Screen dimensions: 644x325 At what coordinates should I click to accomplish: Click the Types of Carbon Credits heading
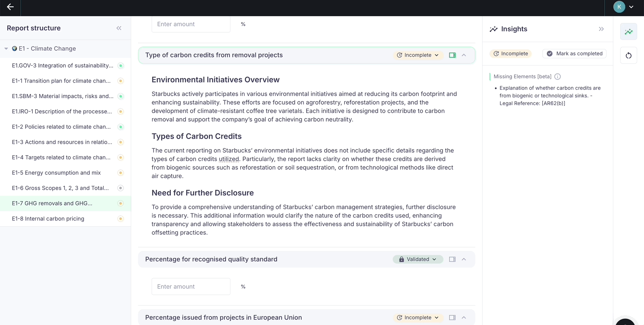[197, 136]
